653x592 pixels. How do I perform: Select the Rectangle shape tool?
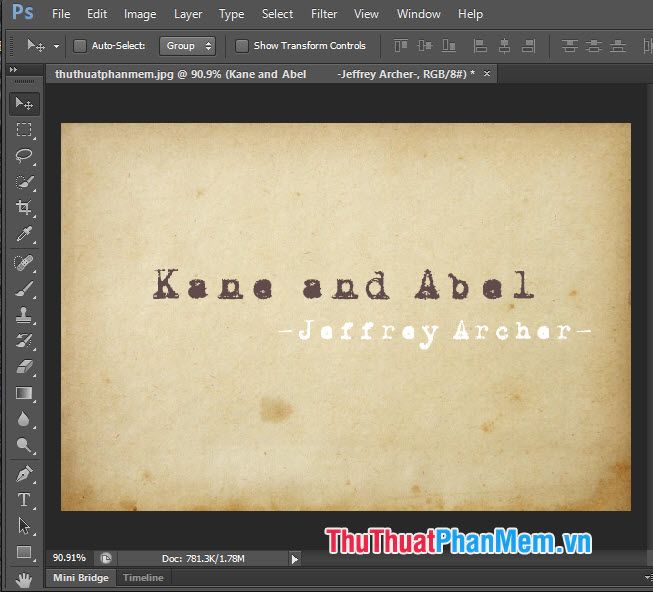point(24,552)
